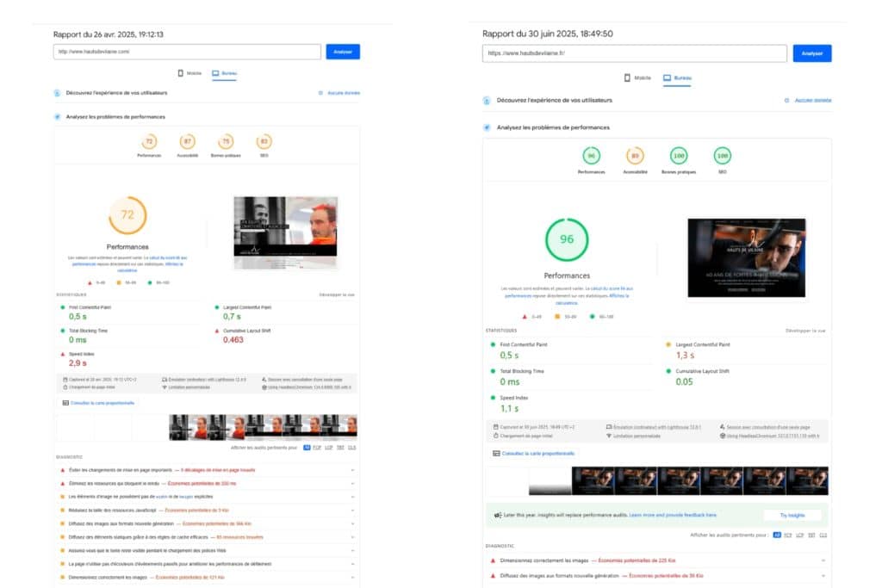Viewport: 882px width, 588px height.
Task: Select CLS audit filter in left report
Action: (x=352, y=448)
